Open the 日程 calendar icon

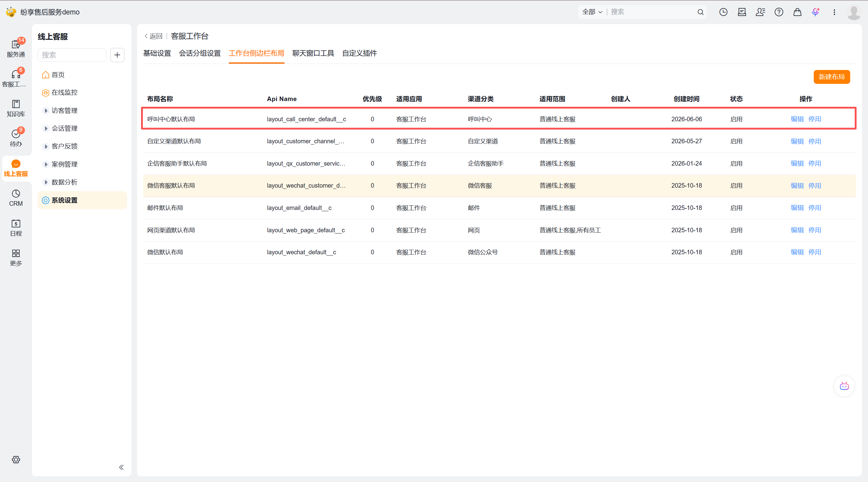coord(16,228)
